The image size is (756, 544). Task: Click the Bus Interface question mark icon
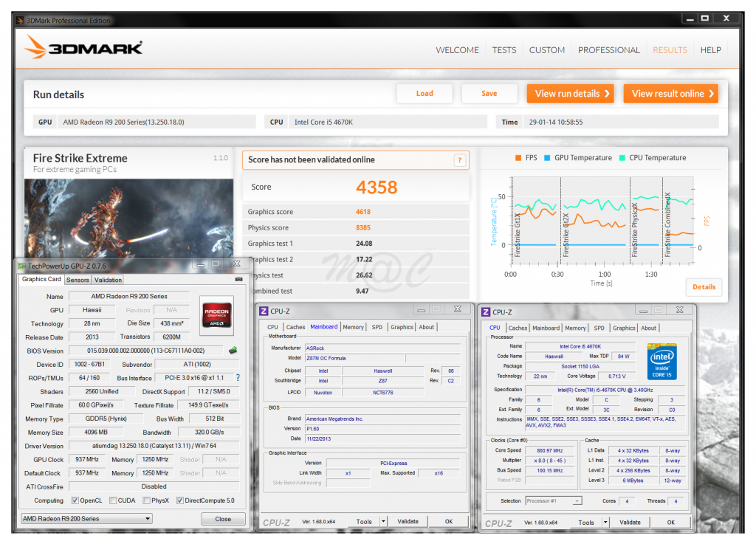coord(238,378)
